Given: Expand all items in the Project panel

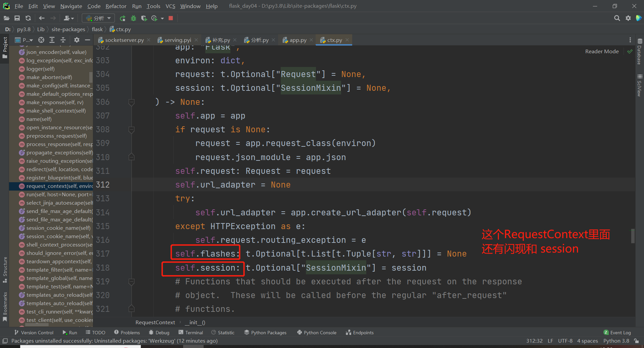Looking at the screenshot, I should 52,40.
